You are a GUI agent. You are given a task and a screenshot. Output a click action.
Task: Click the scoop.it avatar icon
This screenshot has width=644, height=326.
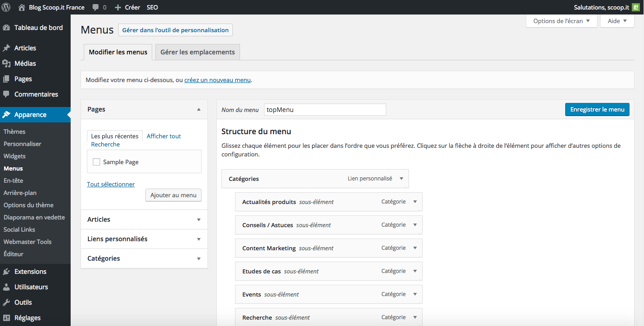click(635, 7)
